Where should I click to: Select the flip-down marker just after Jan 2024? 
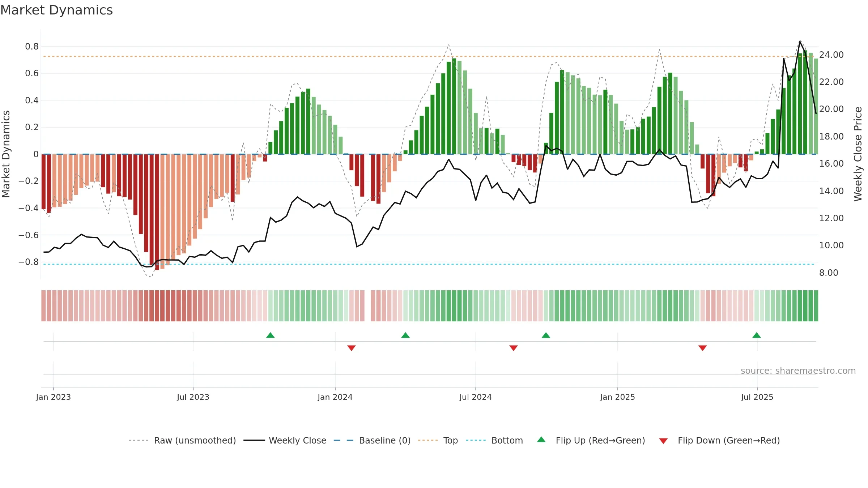click(352, 348)
